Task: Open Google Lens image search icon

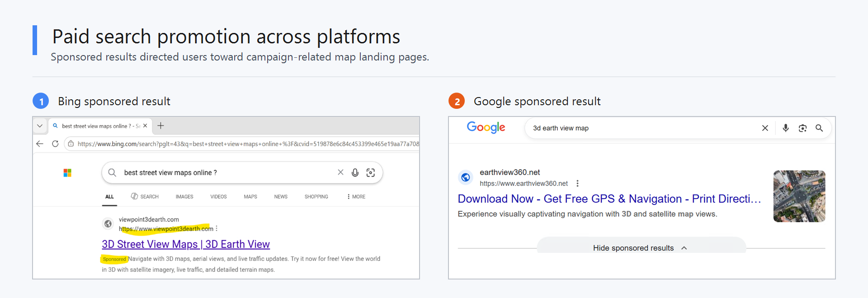Action: pyautogui.click(x=802, y=128)
